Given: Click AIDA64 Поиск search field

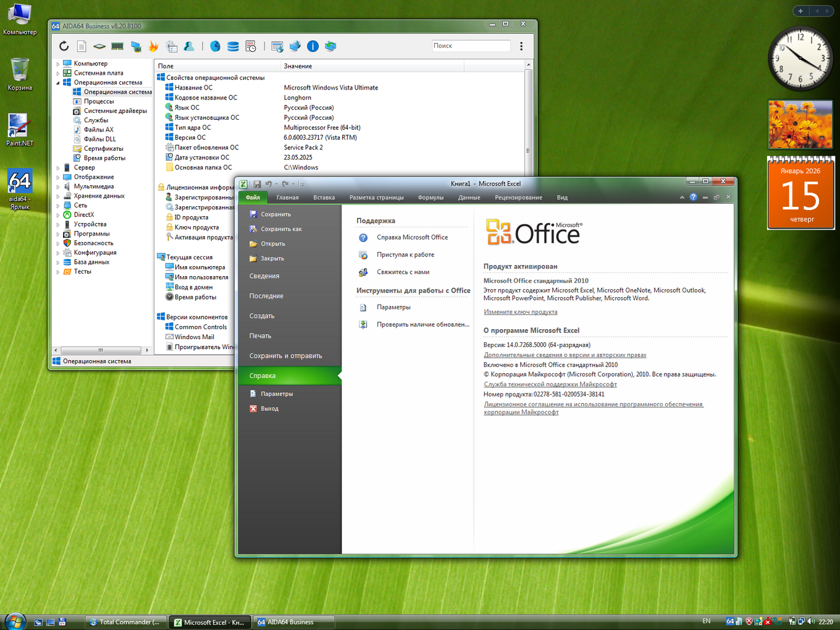Looking at the screenshot, I should 471,46.
